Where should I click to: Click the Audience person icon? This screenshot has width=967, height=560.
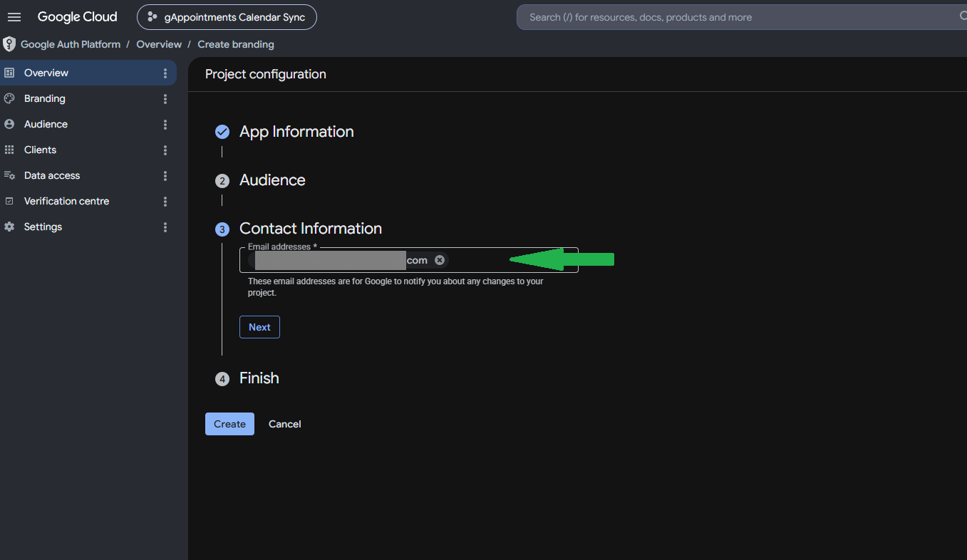[9, 124]
